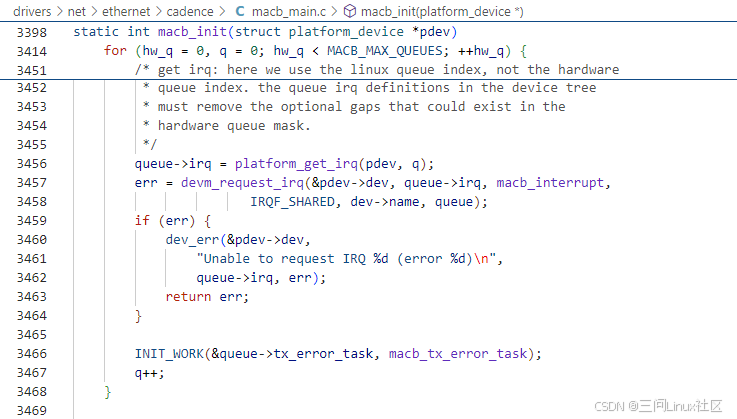737x419 pixels.
Task: Click the function symbol cube icon
Action: tap(350, 11)
